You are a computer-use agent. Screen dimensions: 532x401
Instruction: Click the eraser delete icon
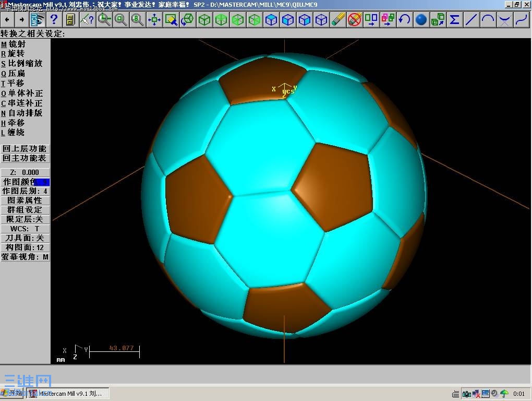338,20
